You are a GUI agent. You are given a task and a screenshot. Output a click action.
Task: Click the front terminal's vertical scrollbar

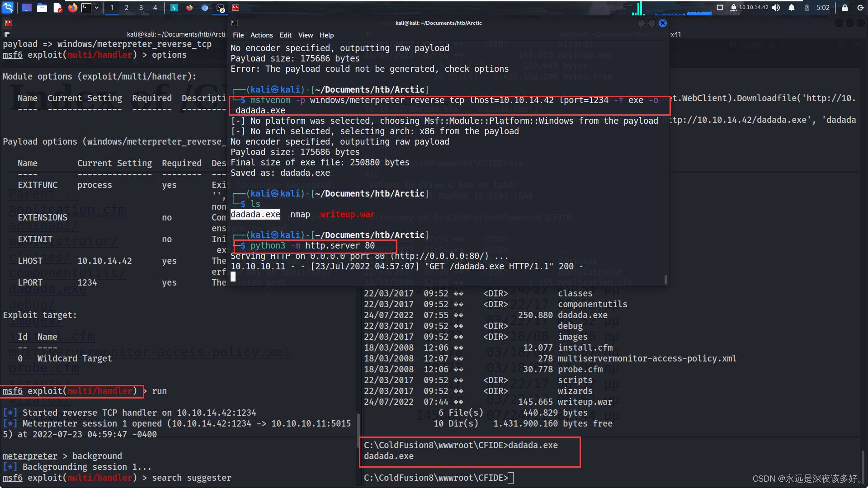click(665, 279)
